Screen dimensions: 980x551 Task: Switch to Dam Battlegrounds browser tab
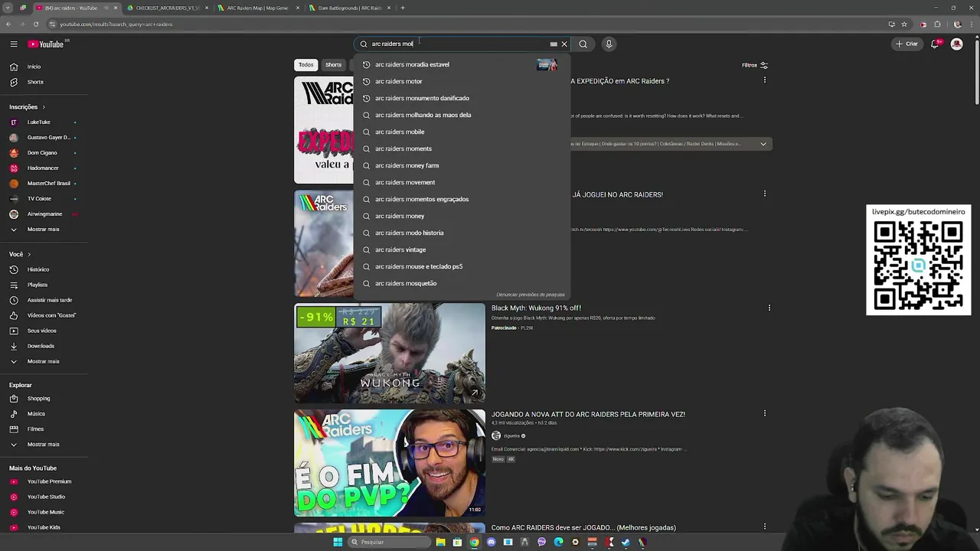click(350, 8)
